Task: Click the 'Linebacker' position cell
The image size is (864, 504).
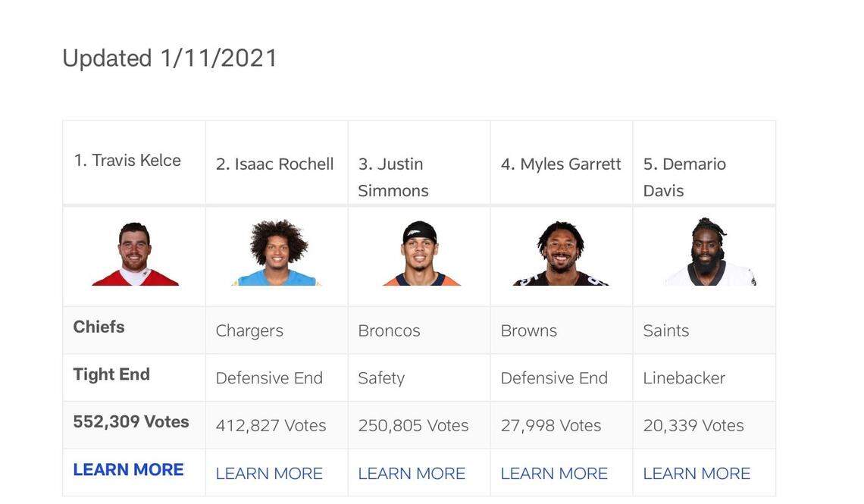Action: [684, 378]
